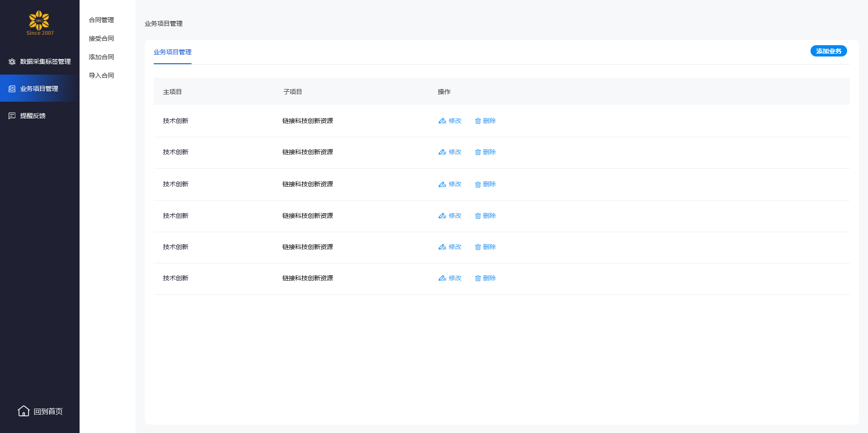Click the 主项目 column header
Viewport: 868px width, 433px height.
click(172, 92)
